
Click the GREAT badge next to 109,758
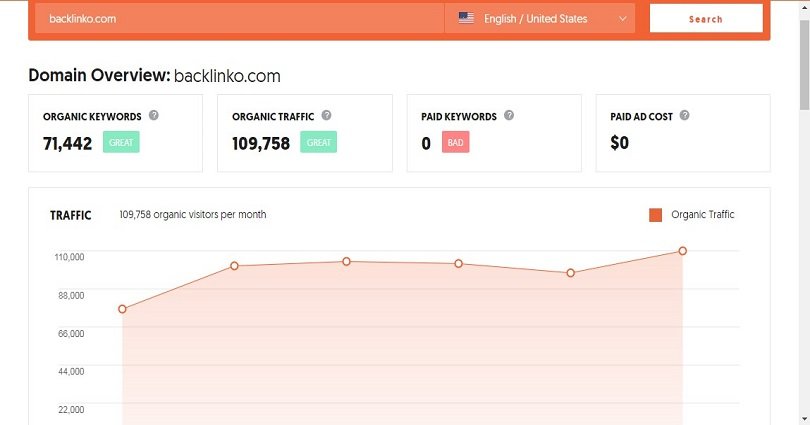[319, 142]
